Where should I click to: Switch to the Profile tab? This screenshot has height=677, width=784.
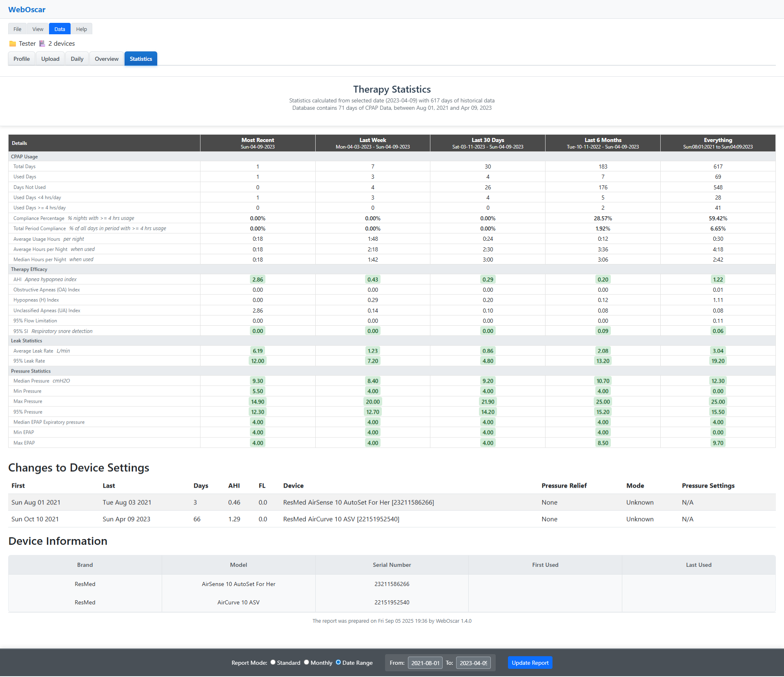(x=22, y=59)
